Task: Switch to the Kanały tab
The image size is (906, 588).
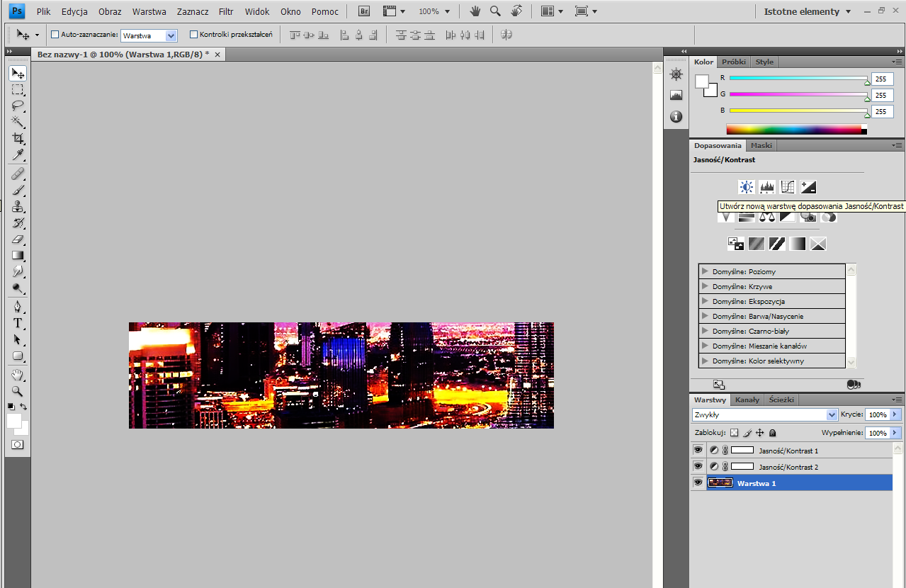Action: pos(747,400)
